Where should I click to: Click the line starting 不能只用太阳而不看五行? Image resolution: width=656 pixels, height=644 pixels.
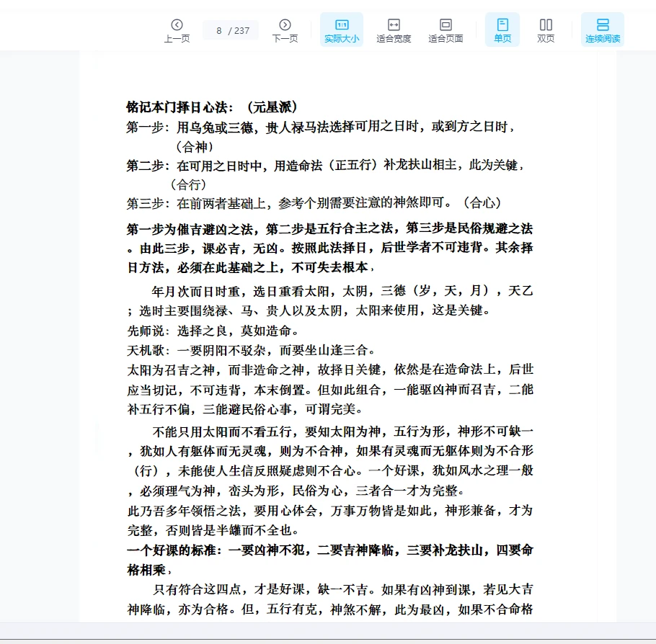coord(342,431)
